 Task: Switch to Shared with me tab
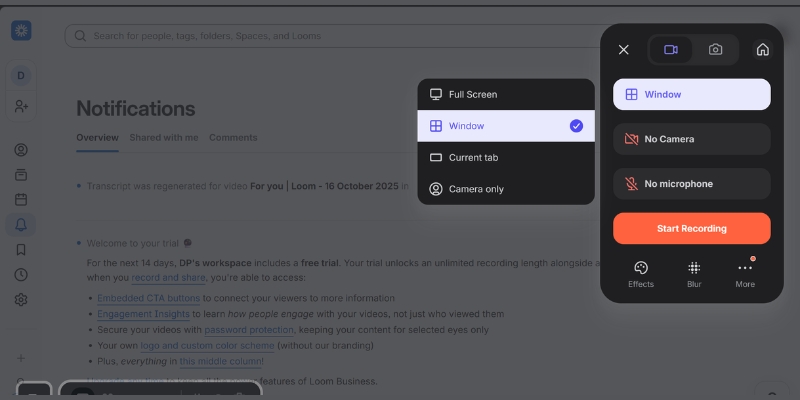point(163,137)
